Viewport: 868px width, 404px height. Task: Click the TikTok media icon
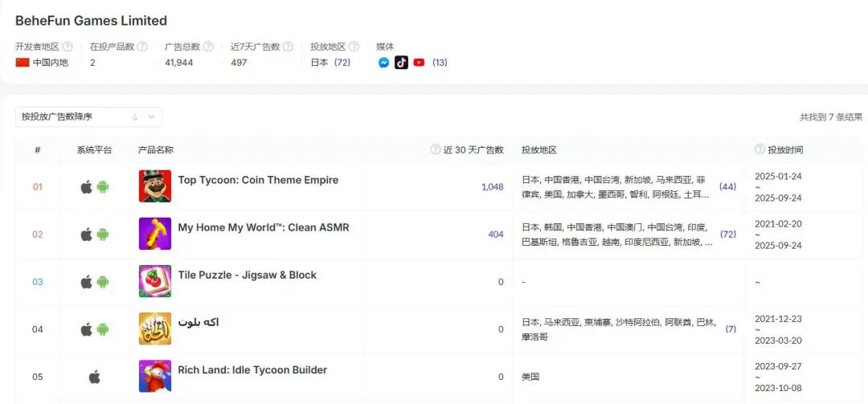(x=401, y=63)
